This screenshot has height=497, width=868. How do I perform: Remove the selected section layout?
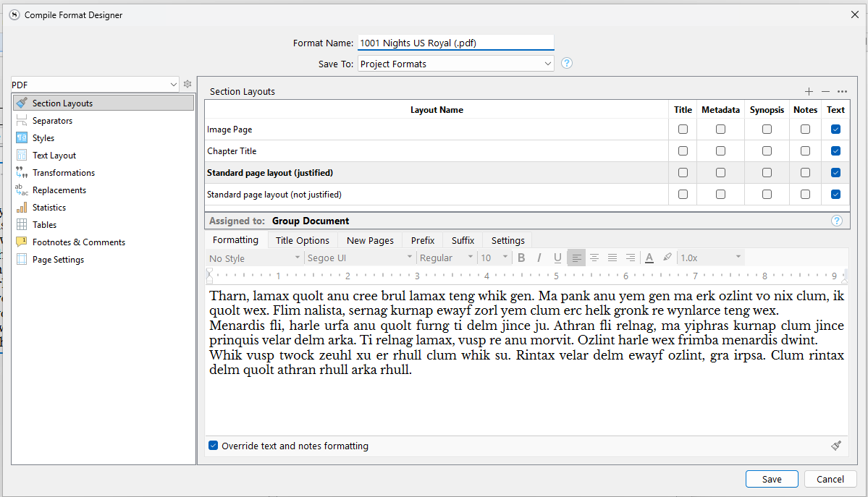[x=825, y=91]
